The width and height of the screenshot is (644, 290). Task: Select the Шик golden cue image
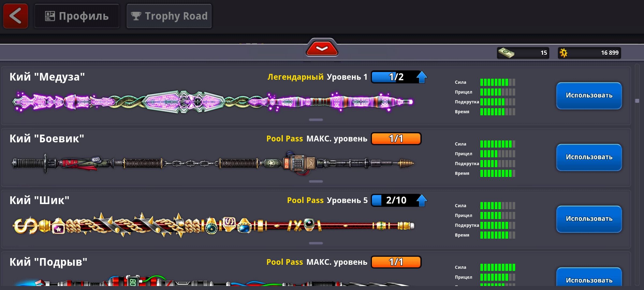[213, 225]
